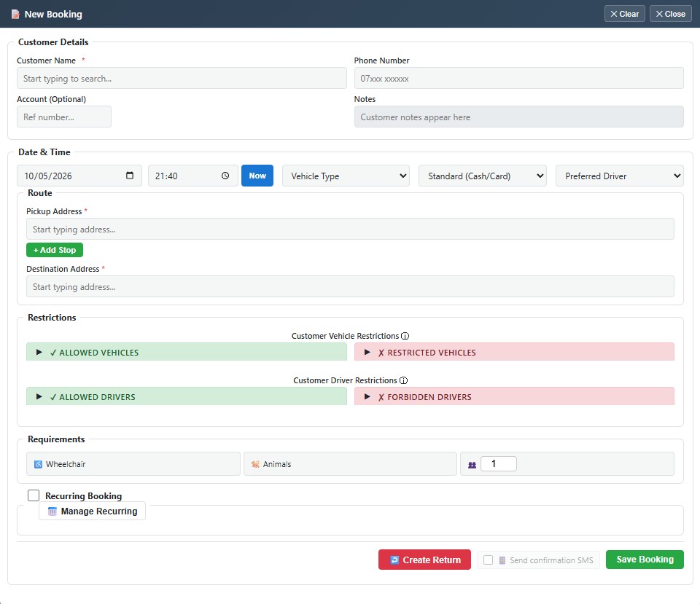Open the Vehicle Type dropdown
The image size is (700, 604).
(346, 176)
